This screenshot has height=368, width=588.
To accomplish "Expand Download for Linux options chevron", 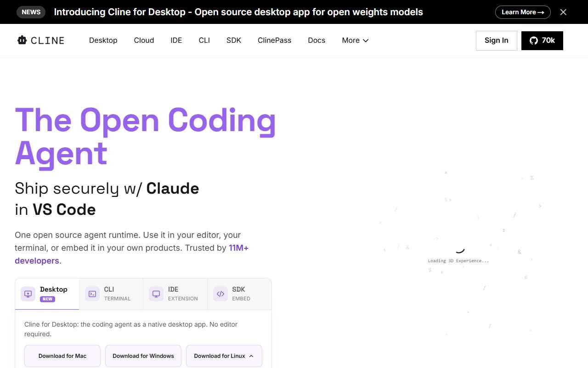I will (251, 356).
